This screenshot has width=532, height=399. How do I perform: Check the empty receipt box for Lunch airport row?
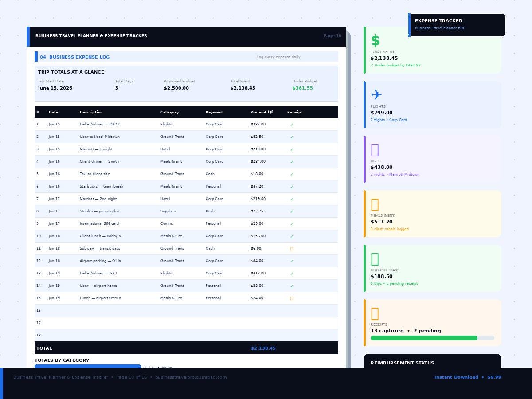click(292, 298)
